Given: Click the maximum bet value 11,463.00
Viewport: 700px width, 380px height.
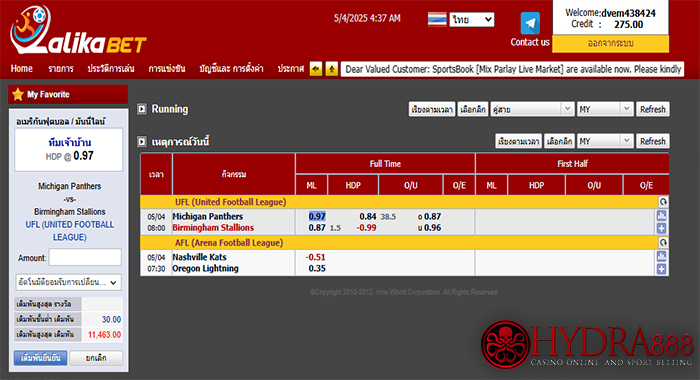Looking at the screenshot, I should 104,334.
